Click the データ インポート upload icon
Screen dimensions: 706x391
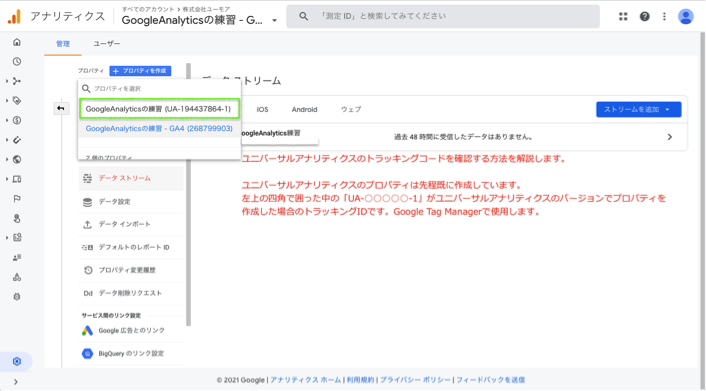[87, 224]
